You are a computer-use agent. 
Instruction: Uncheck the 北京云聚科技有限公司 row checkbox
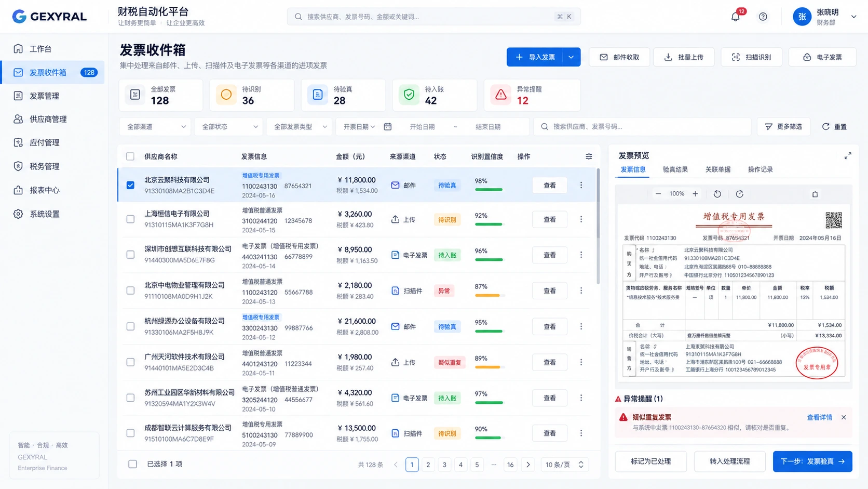coord(130,185)
